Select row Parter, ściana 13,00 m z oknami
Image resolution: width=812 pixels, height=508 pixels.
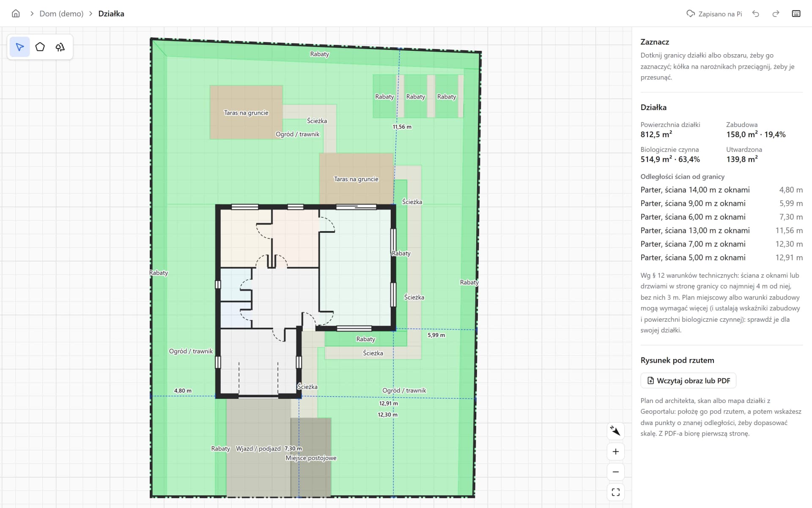point(721,230)
